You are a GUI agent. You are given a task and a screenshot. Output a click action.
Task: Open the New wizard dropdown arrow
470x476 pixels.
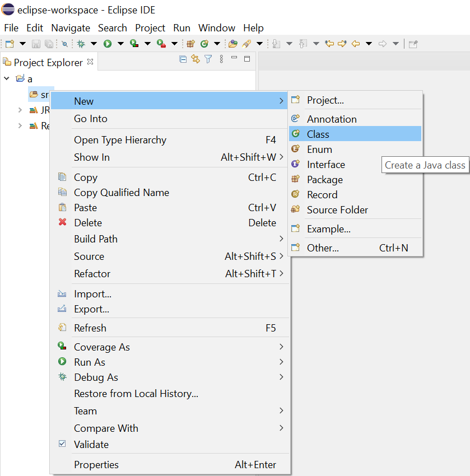click(x=22, y=44)
